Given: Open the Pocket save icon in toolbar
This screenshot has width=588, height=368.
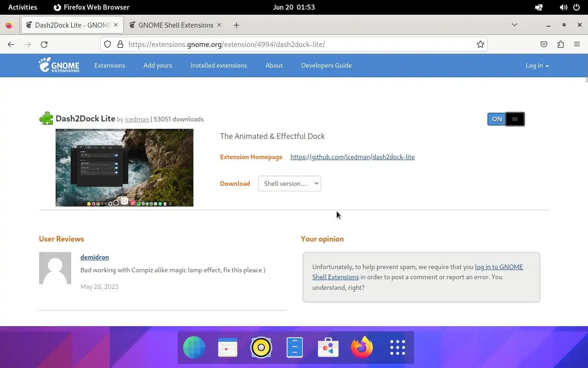Looking at the screenshot, I should click(544, 44).
